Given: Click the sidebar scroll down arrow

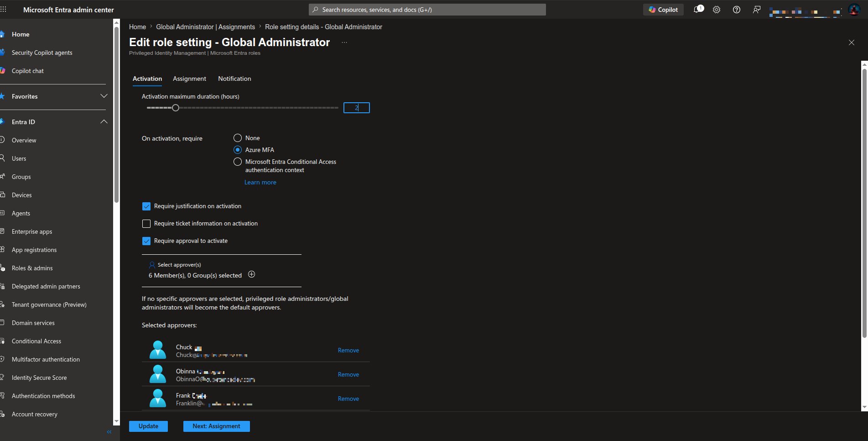Looking at the screenshot, I should point(116,421).
